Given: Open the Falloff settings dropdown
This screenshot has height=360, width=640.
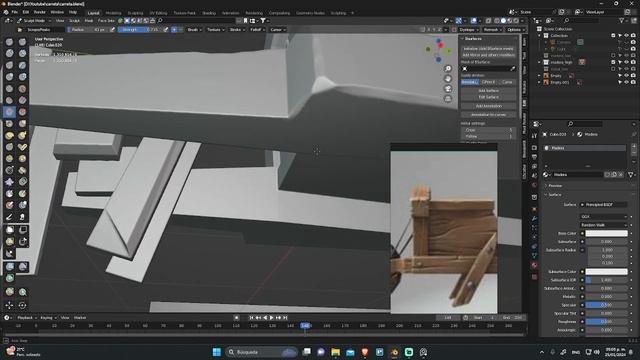Looking at the screenshot, I should click(x=257, y=30).
